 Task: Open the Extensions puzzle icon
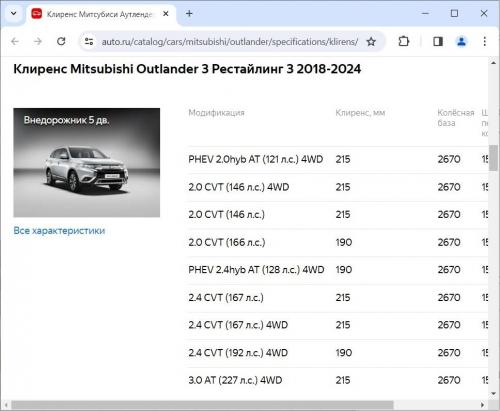click(x=404, y=41)
